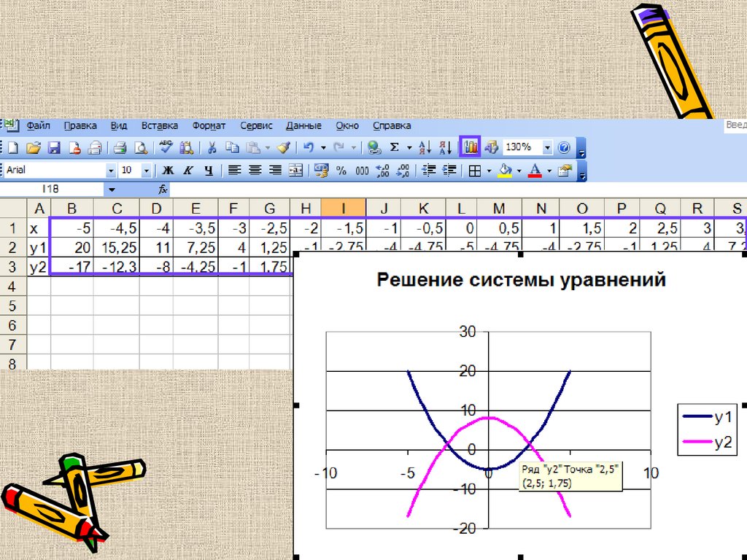Activate the Format Painter brush
The height and width of the screenshot is (560, 747).
[285, 148]
